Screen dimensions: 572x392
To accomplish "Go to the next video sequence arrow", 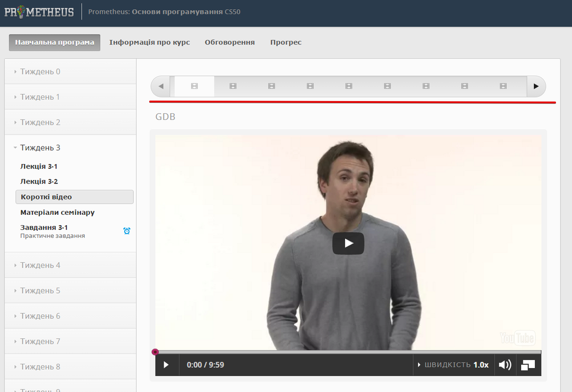I will pyautogui.click(x=535, y=86).
